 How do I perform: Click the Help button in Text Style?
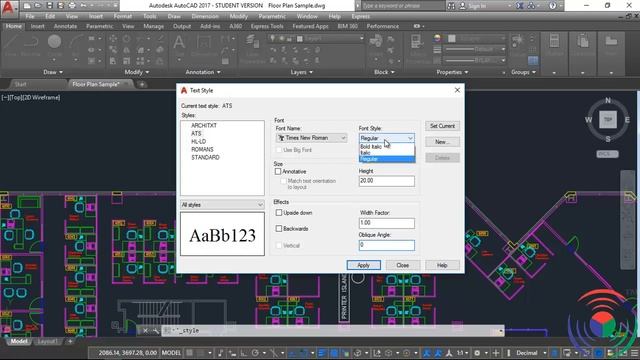[x=442, y=265]
